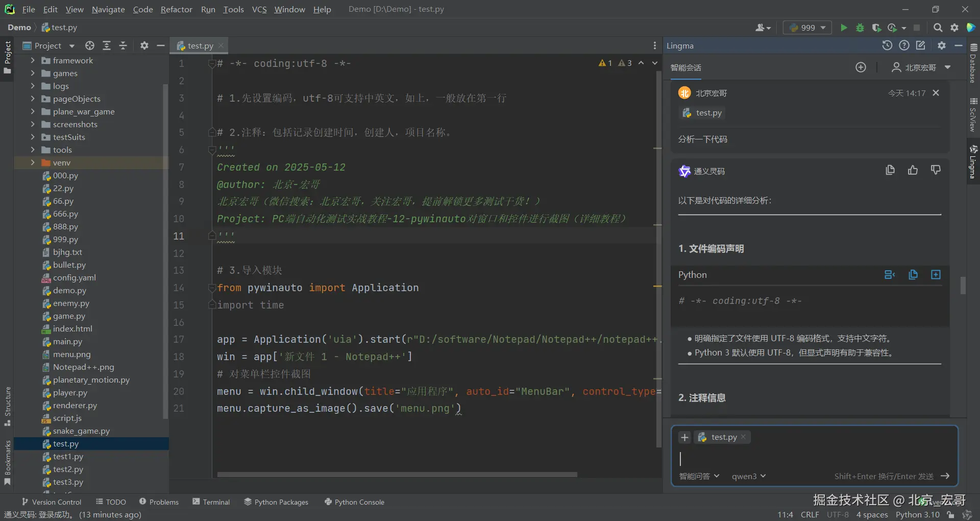Jump to next highlighted error arrow
This screenshot has height=521, width=980.
click(655, 63)
